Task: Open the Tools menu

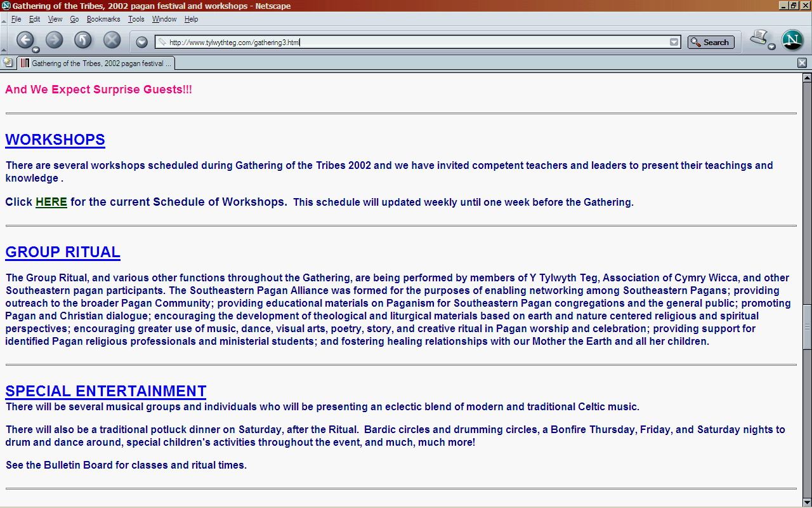Action: (136, 20)
